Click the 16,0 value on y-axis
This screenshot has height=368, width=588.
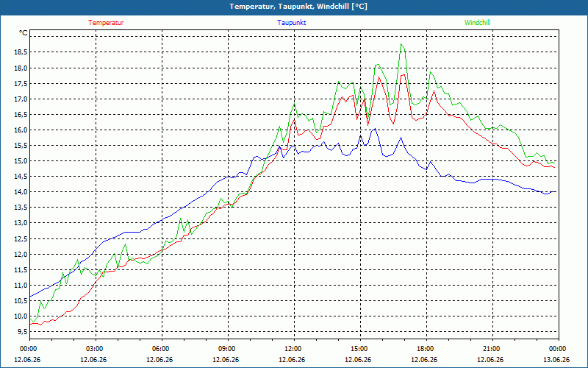pyautogui.click(x=21, y=130)
